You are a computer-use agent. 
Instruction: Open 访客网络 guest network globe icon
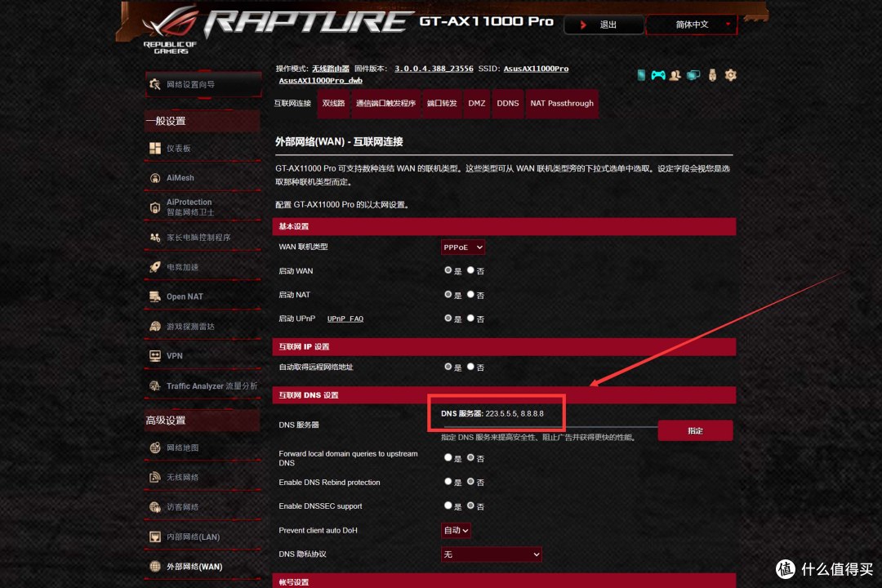[x=154, y=507]
